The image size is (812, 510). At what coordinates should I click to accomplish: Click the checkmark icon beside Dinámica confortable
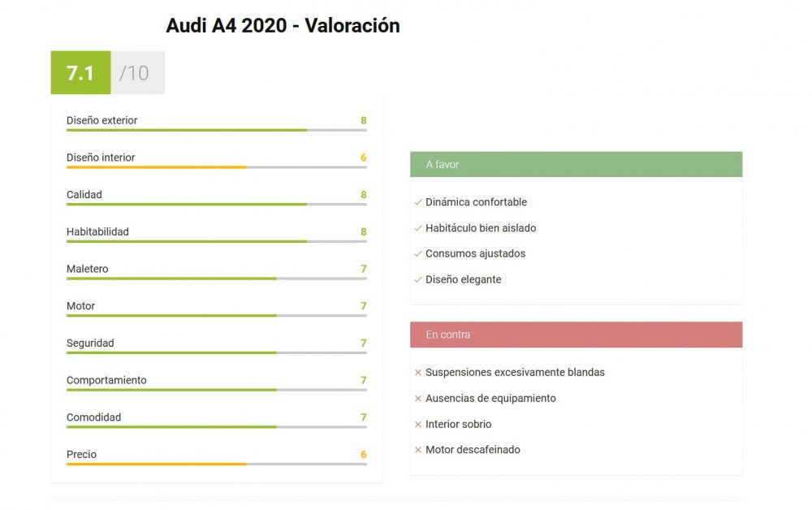[417, 202]
